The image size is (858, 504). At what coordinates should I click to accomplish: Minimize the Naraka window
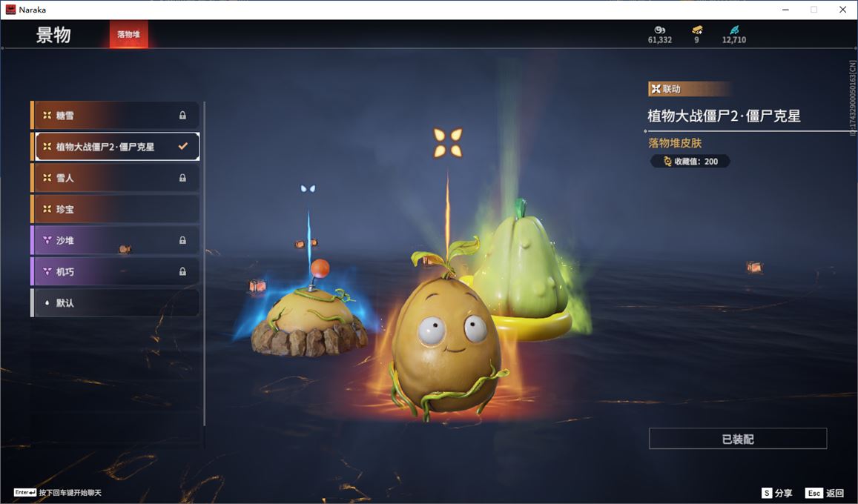pyautogui.click(x=786, y=10)
